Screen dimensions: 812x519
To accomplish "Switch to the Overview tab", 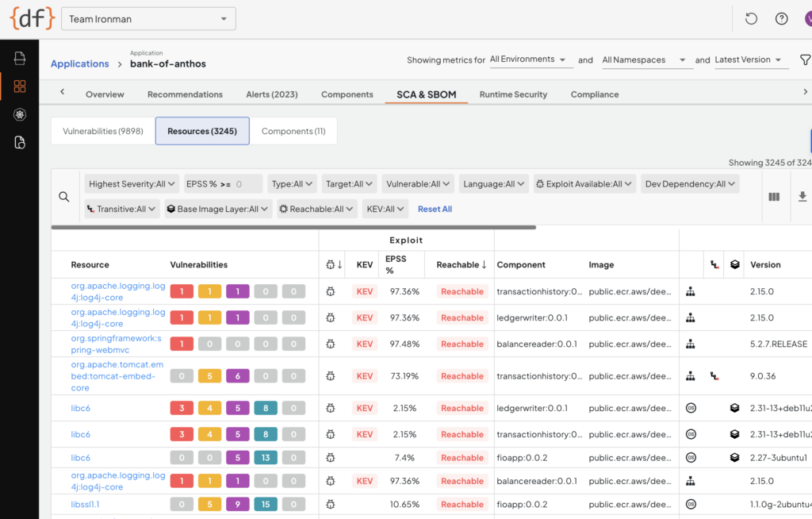I will pos(105,94).
